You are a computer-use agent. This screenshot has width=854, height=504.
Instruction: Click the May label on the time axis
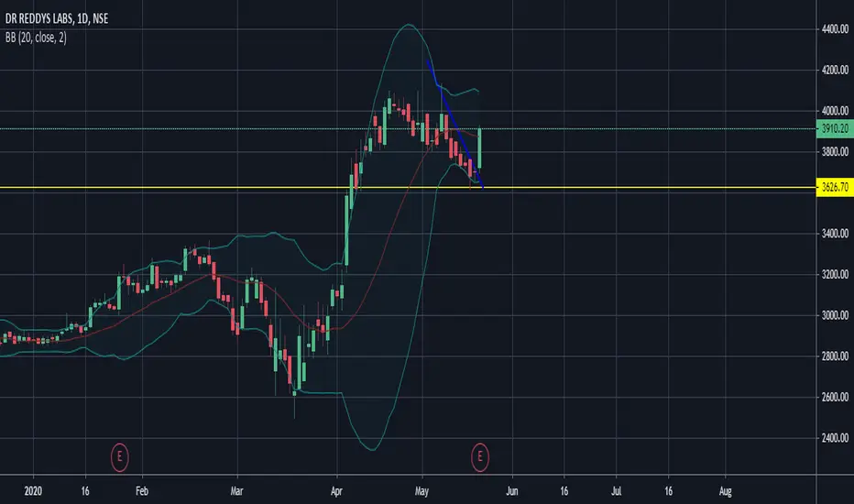tap(422, 491)
